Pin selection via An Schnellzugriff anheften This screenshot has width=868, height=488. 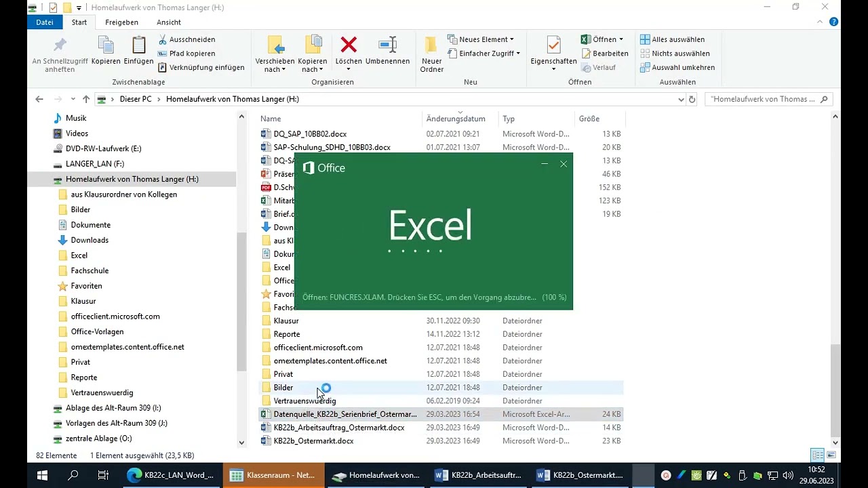[x=60, y=55]
